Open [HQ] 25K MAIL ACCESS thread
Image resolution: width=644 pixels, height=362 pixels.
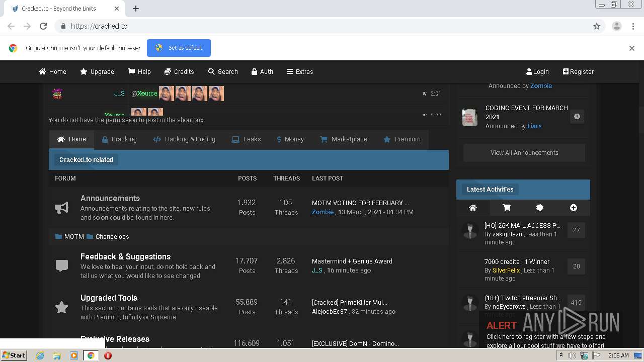pos(522,225)
